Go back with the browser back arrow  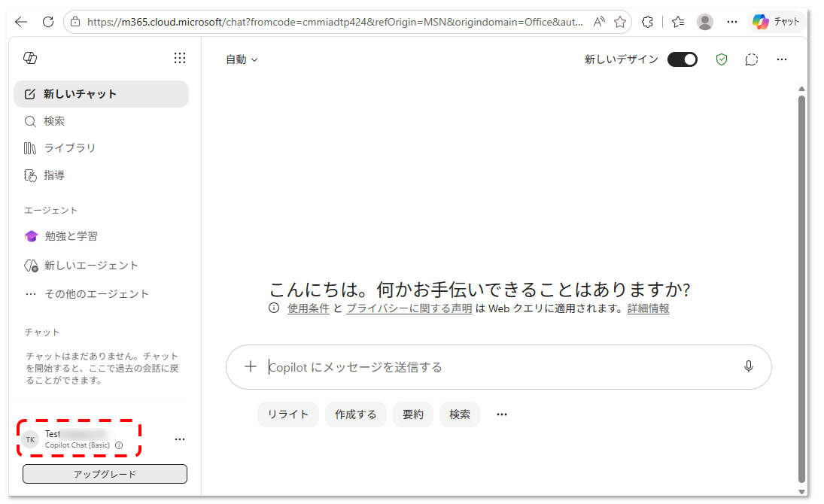tap(21, 22)
